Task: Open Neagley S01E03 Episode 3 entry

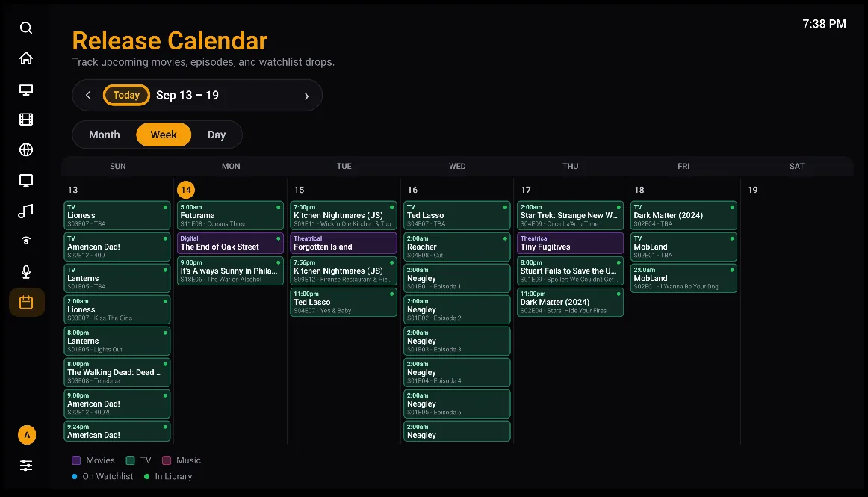Action: coord(456,342)
